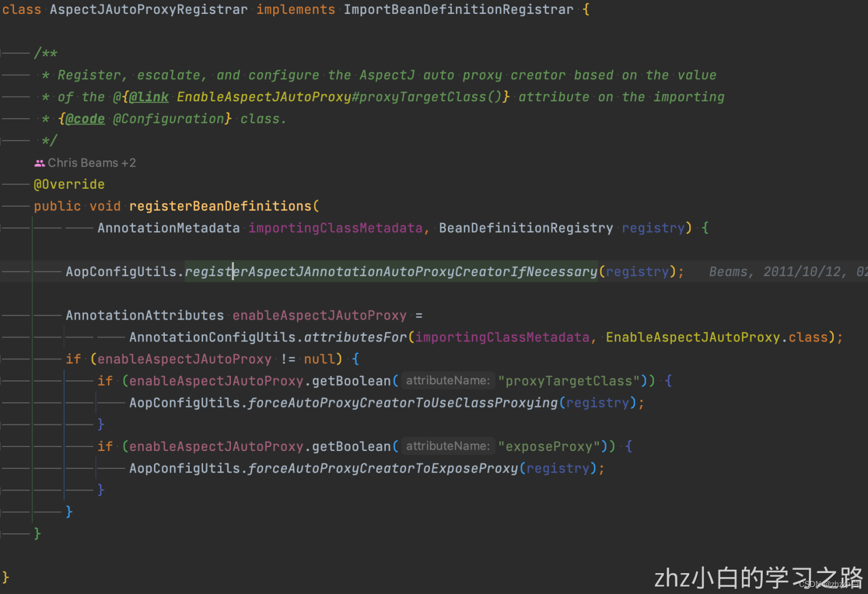Screen dimensions: 868x594
Task: Click the 'Beams, 2011/10/12' inline blame annotation
Action: coord(788,272)
